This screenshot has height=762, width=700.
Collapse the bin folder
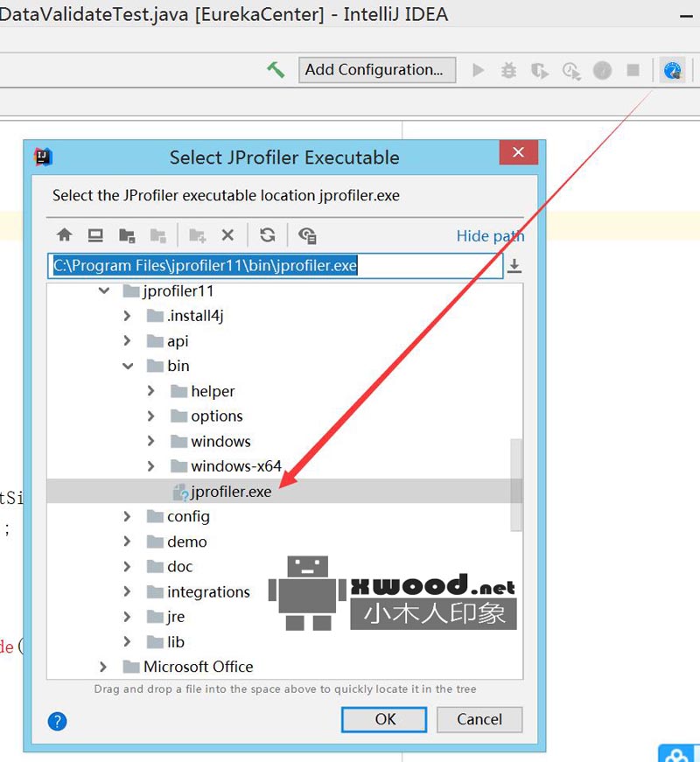click(x=128, y=366)
